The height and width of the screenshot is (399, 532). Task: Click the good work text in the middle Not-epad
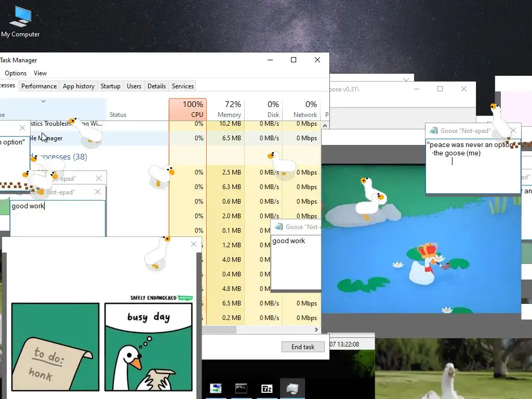pyautogui.click(x=289, y=241)
